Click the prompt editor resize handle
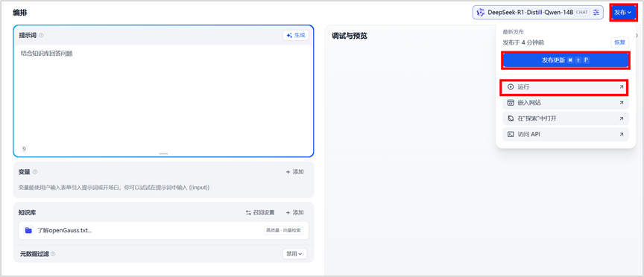This screenshot has width=644, height=277. (x=163, y=153)
